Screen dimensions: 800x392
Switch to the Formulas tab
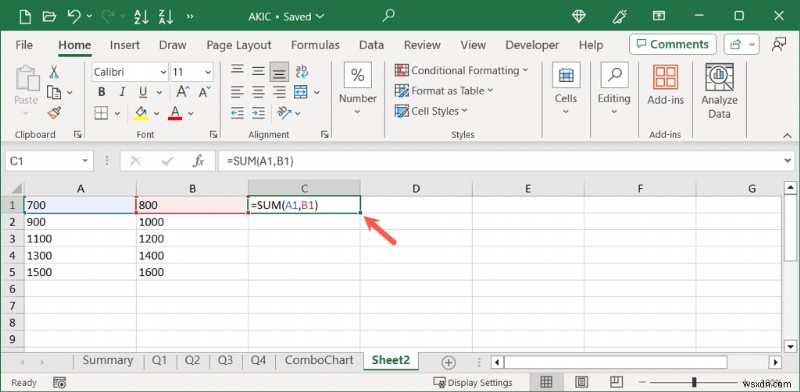pyautogui.click(x=315, y=45)
